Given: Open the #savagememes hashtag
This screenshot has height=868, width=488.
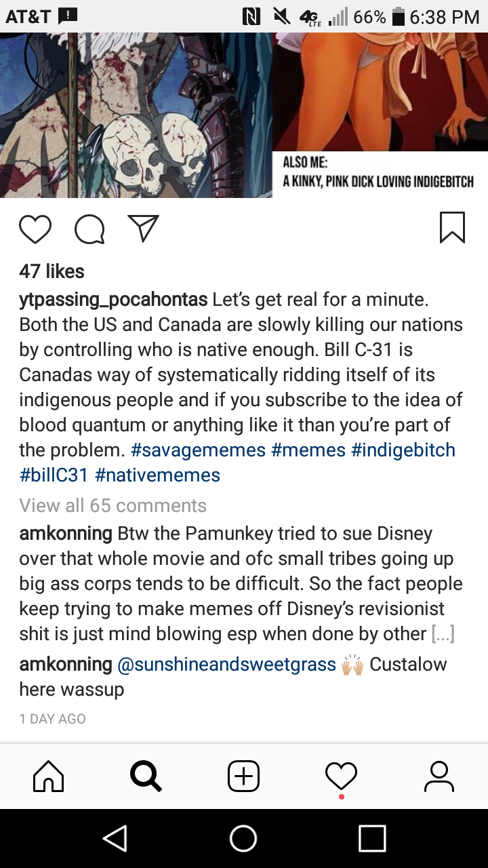Looking at the screenshot, I should pos(198,450).
